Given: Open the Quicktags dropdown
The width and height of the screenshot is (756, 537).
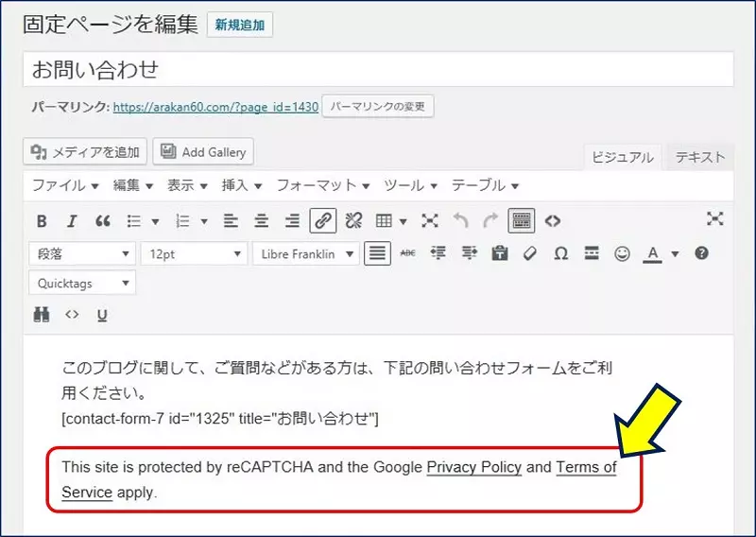Looking at the screenshot, I should point(82,284).
